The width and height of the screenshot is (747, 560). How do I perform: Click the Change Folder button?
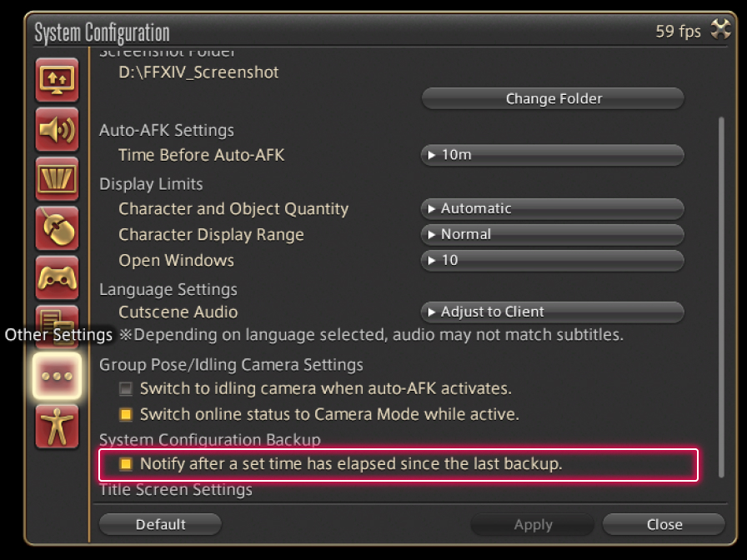click(552, 98)
